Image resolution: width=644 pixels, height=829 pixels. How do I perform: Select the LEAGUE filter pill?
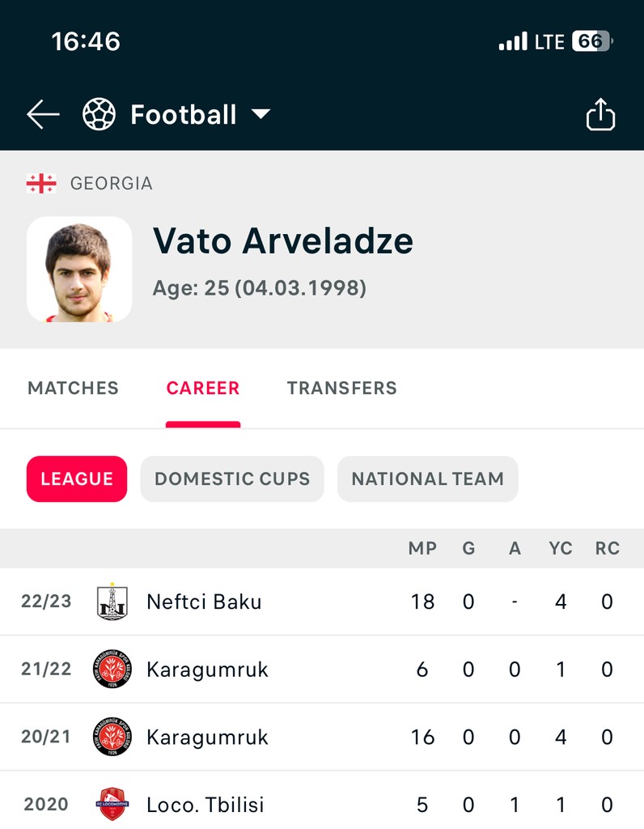click(x=77, y=479)
